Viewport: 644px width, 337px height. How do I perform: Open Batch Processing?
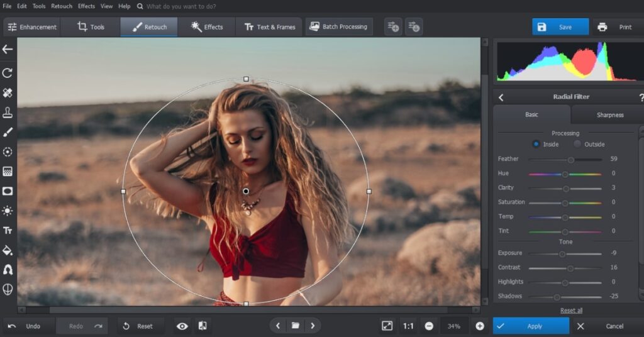[339, 26]
